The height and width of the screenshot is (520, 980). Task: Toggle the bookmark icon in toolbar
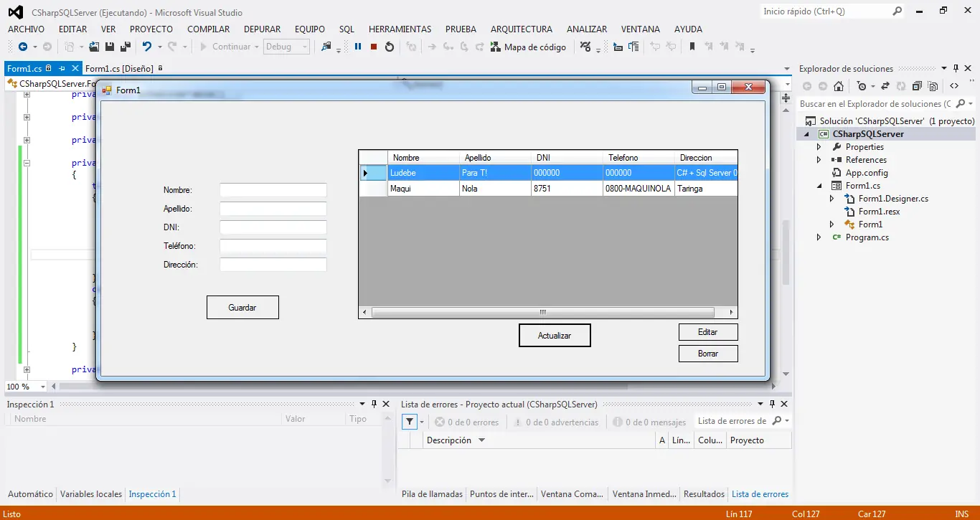(692, 47)
